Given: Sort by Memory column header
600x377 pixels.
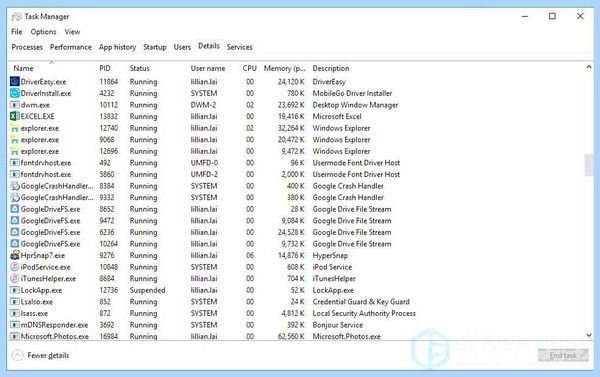Looking at the screenshot, I should click(284, 68).
